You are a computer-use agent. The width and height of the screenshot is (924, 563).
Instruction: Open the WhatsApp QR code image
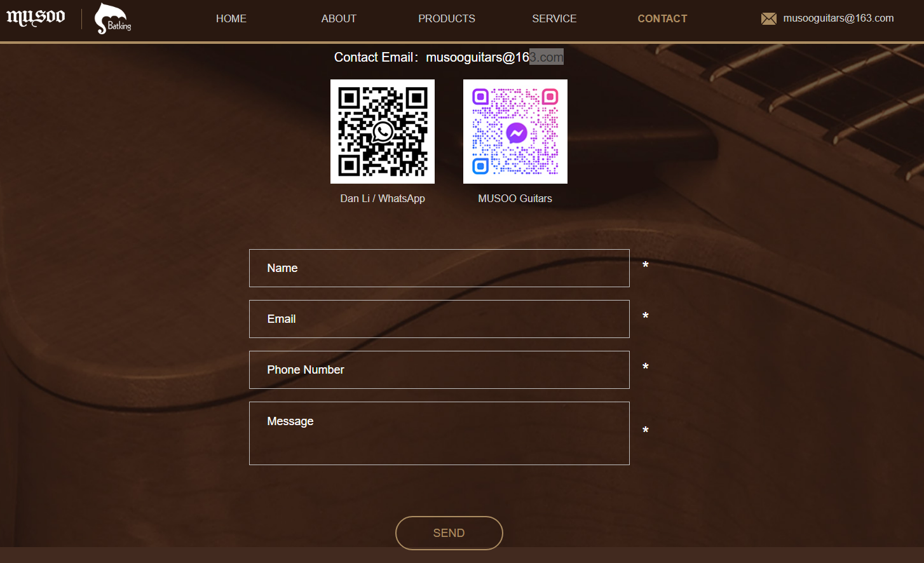click(383, 132)
